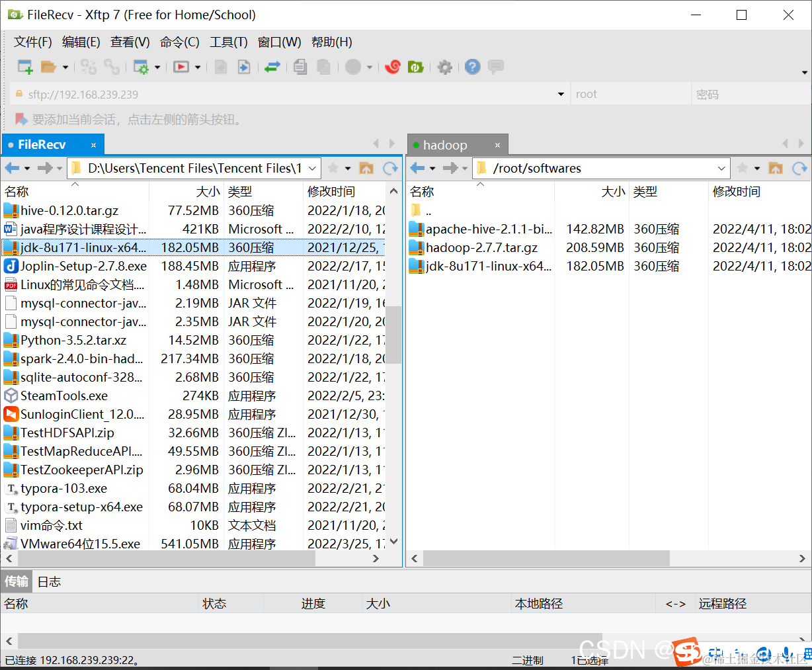Click the chat feedback bubble icon

pos(496,67)
